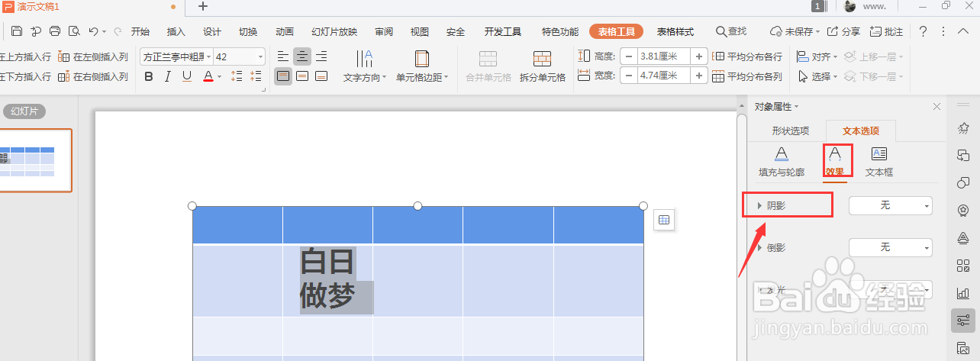Viewport: 980px width, 361px height.
Task: Close the 对象属性 object properties panel
Action: pyautogui.click(x=936, y=106)
